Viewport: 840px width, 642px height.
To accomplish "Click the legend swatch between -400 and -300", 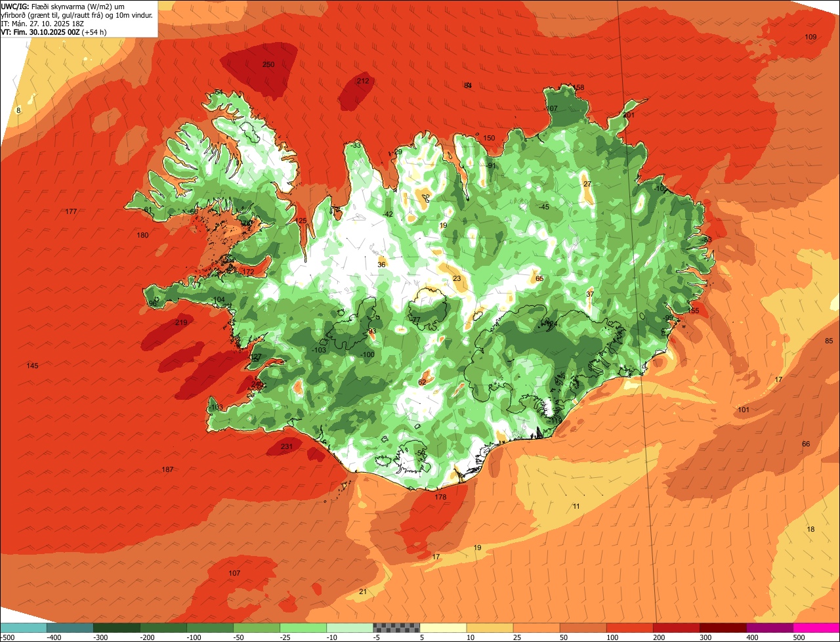I will (x=70, y=628).
